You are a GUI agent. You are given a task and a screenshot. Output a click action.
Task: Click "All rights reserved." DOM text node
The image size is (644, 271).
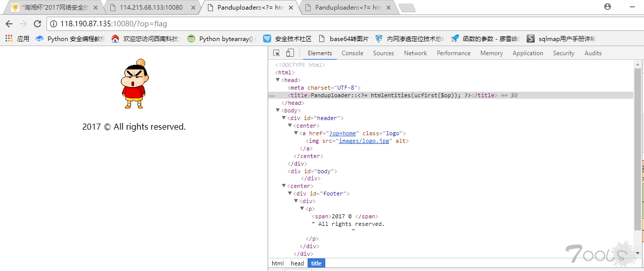coord(348,224)
